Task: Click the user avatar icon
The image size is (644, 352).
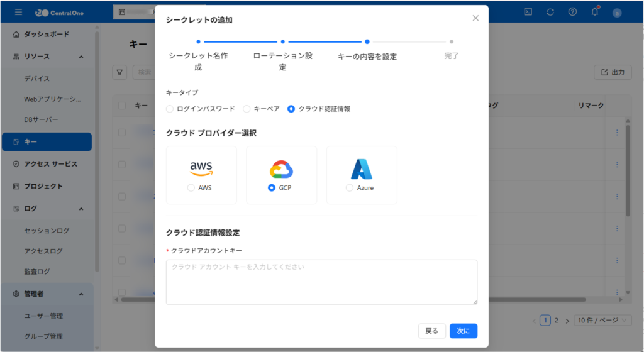Action: pyautogui.click(x=616, y=12)
